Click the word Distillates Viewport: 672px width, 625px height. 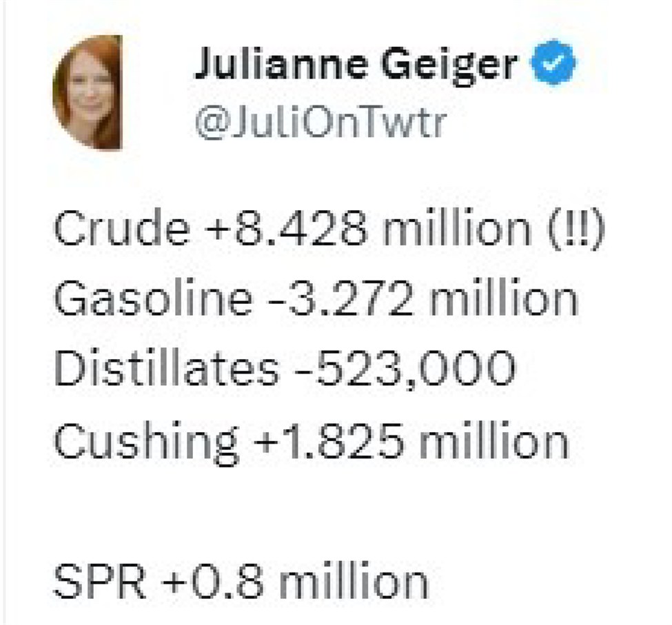[x=167, y=369]
